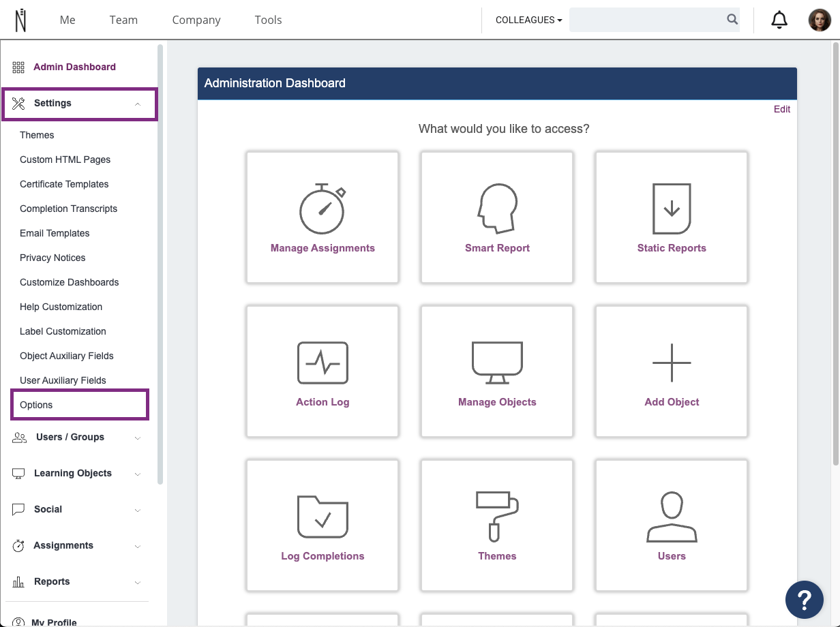Open User Auxiliary Fields
840x627 pixels.
pos(63,380)
